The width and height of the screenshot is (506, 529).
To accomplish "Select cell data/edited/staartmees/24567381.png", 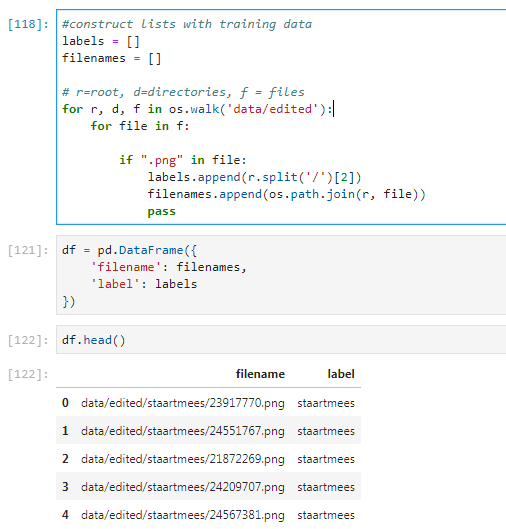I will pos(182,515).
